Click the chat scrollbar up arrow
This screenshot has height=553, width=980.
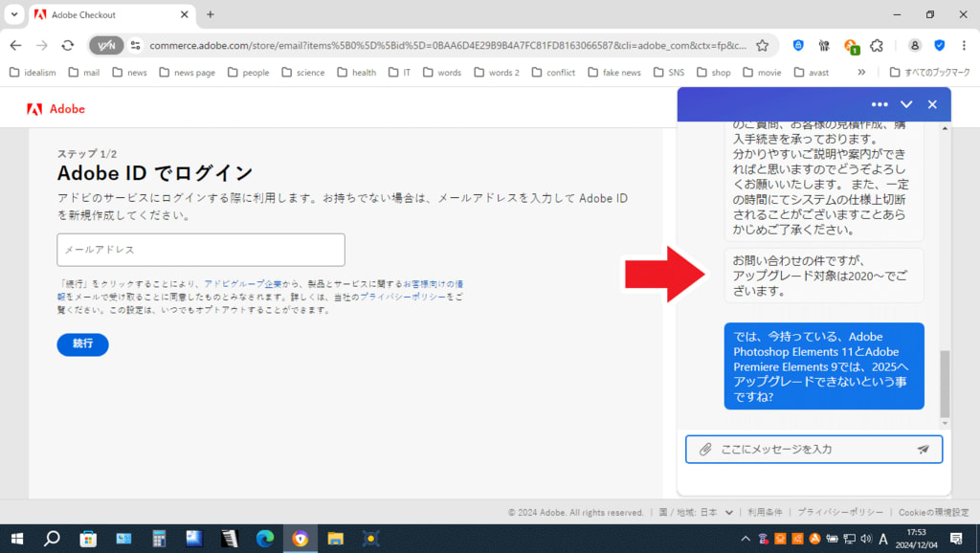coord(945,128)
